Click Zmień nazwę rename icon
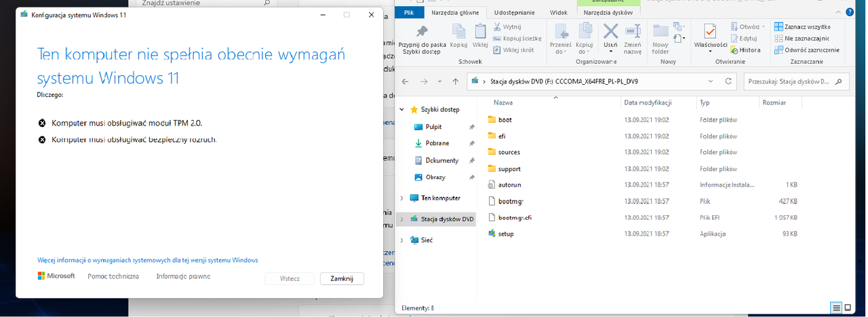 (x=633, y=31)
